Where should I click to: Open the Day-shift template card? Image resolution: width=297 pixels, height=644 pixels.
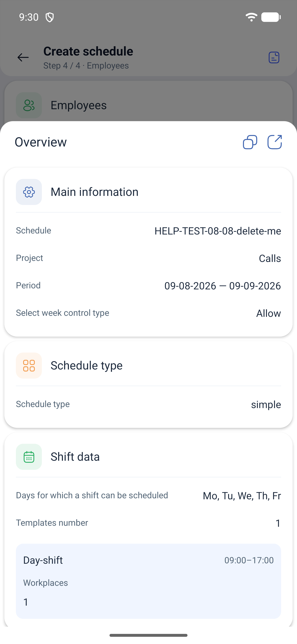[x=148, y=581]
